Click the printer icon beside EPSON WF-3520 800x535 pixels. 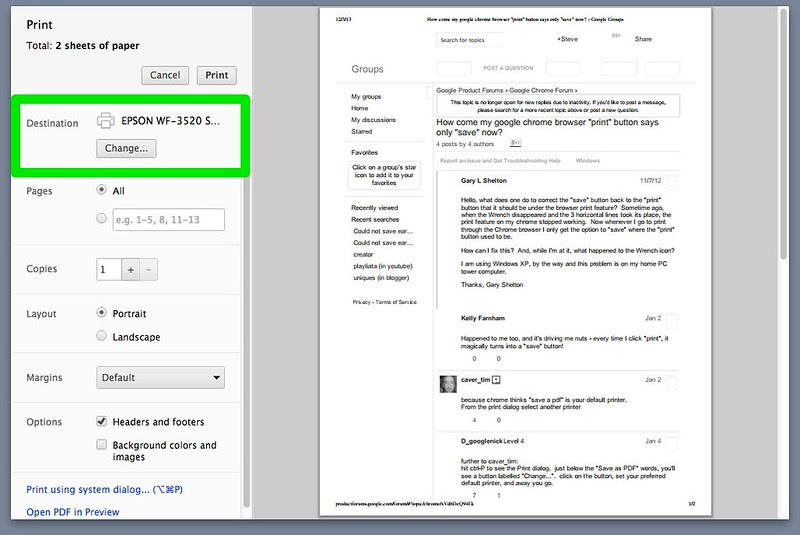click(106, 121)
